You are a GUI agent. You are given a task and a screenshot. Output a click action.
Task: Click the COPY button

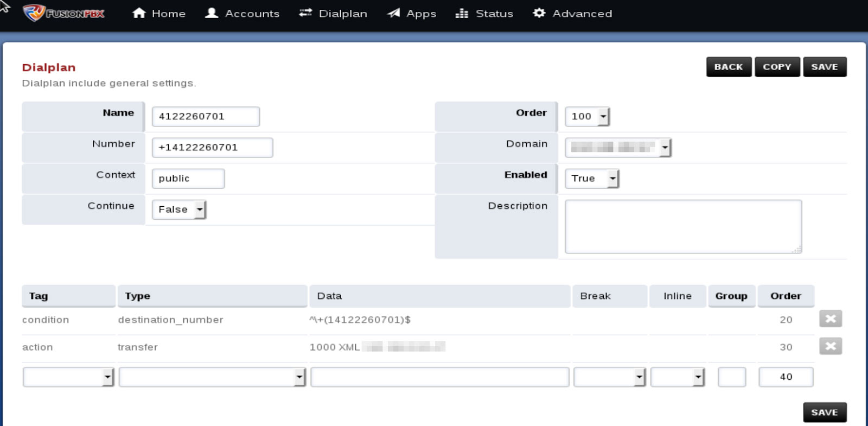pyautogui.click(x=777, y=67)
